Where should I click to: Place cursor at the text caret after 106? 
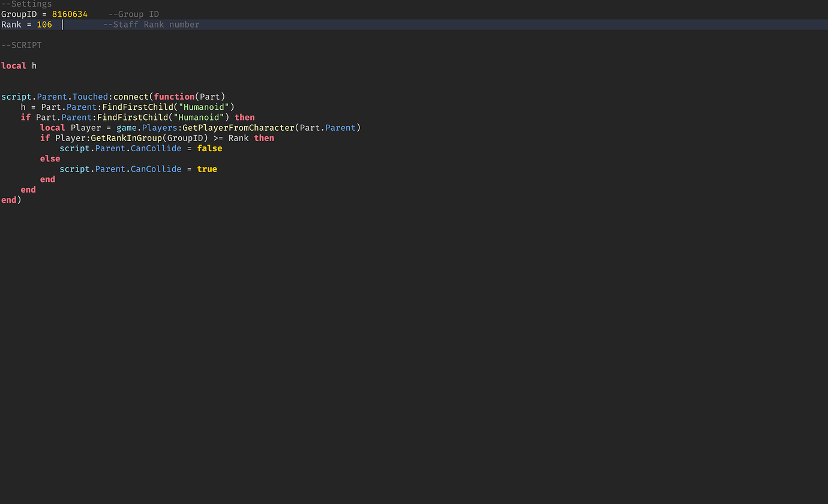[62, 24]
